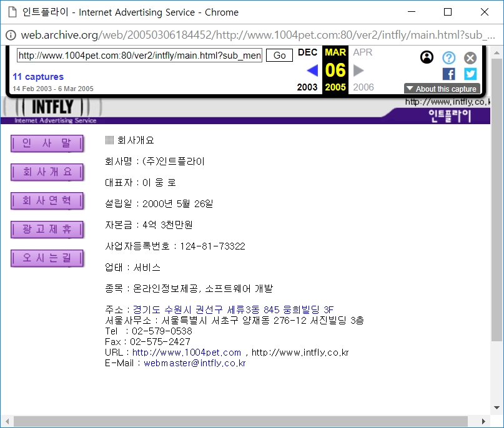504x428 pixels.
Task: Open the 오시는길 menu button
Action: click(47, 258)
